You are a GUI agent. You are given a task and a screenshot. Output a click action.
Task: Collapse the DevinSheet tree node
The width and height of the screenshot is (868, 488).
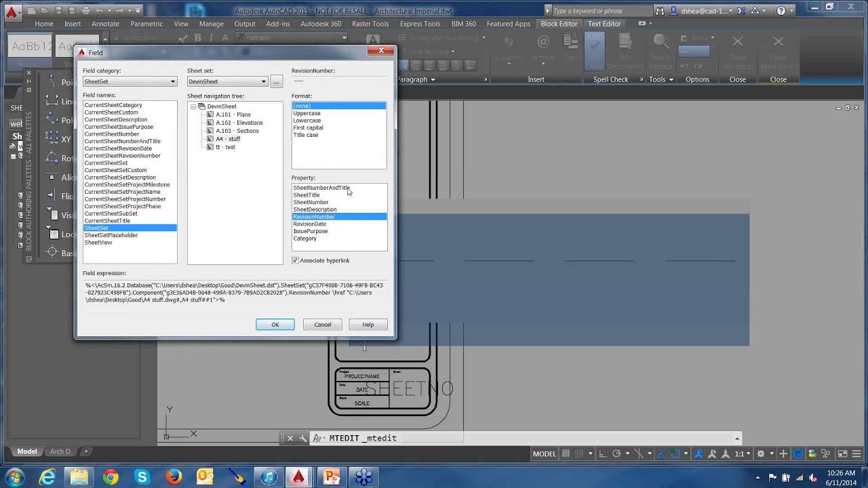[x=193, y=106]
